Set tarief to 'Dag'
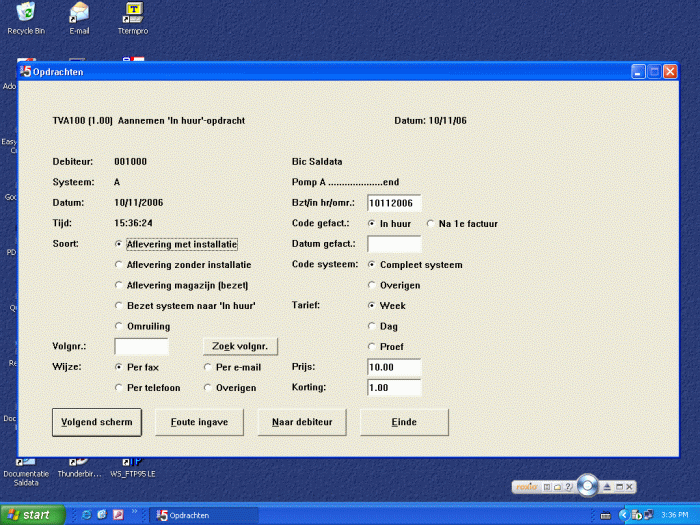Screen dimensions: 700x525 pyautogui.click(x=373, y=326)
